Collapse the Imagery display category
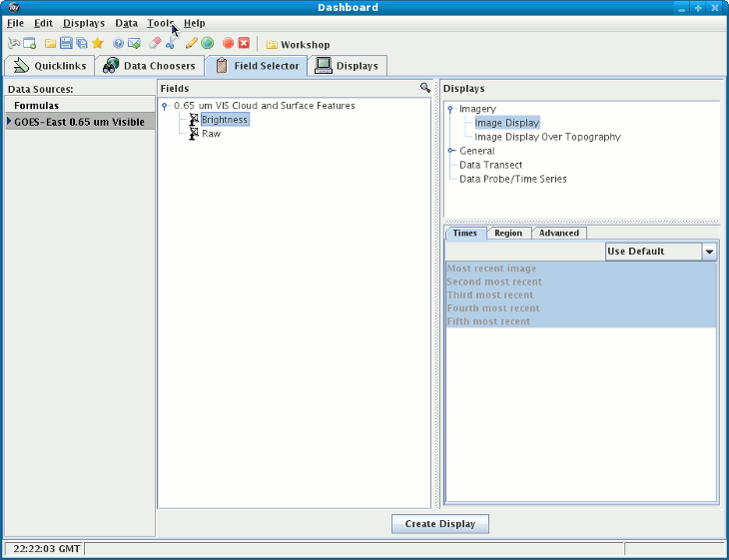The image size is (729, 560). pyautogui.click(x=450, y=109)
